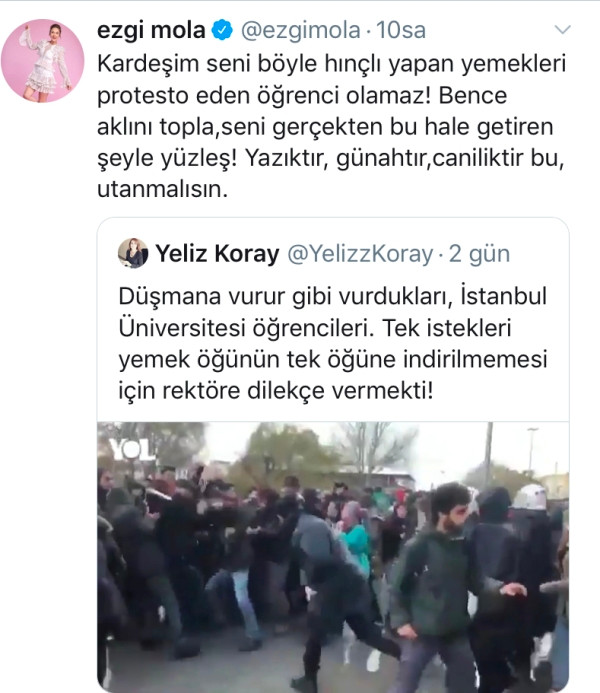Click the YOL watermark on the video
This screenshot has width=600, height=693.
[x=132, y=450]
